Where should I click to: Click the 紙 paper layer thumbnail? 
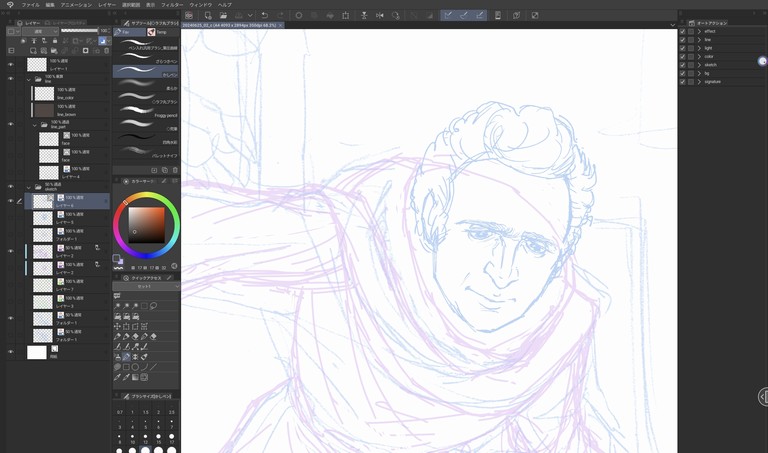[37, 352]
